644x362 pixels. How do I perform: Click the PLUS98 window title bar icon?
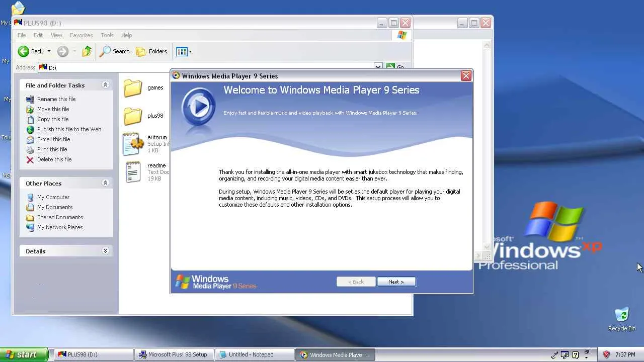pos(18,23)
